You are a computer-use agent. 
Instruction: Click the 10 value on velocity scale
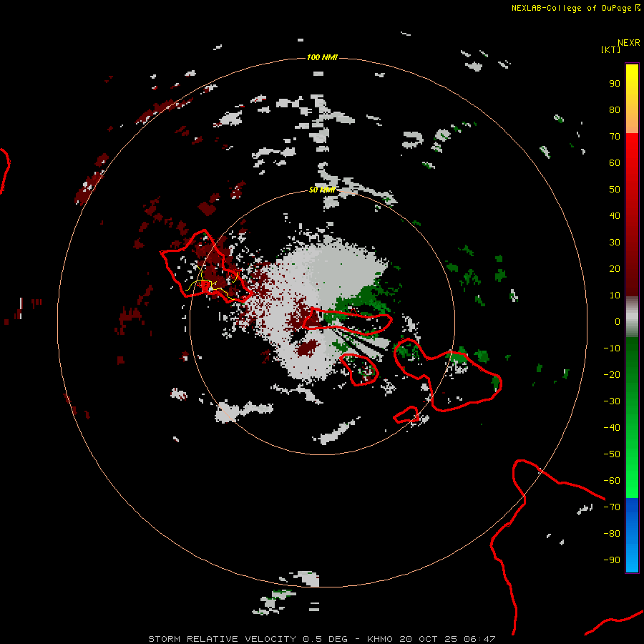pyautogui.click(x=615, y=296)
